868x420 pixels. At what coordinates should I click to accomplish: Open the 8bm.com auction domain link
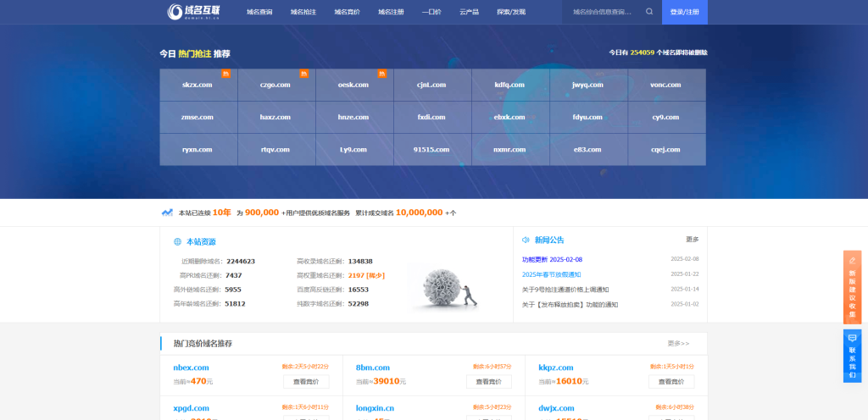(373, 367)
